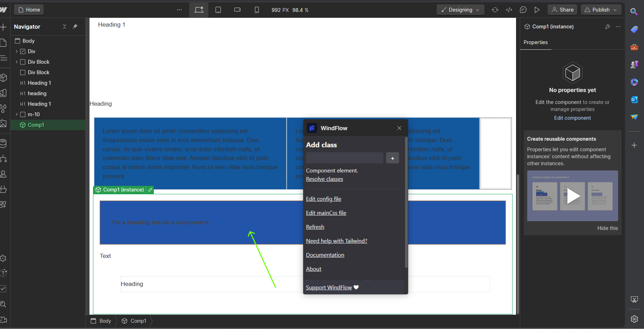Play the reusable components video thumbnail
Image resolution: width=644 pixels, height=329 pixels.
[x=573, y=196]
